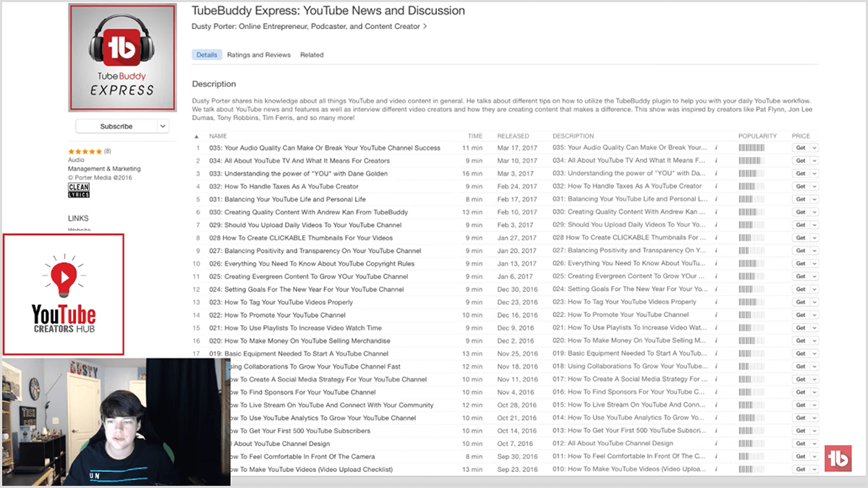This screenshot has width=868, height=488.
Task: Select "025: Creating Evergreen Content" episode name
Action: click(x=309, y=277)
